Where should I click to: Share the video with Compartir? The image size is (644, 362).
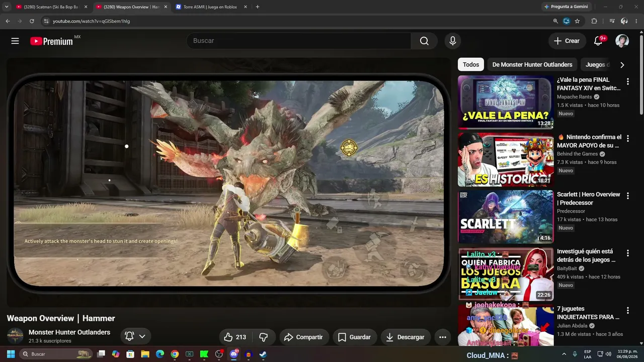click(x=304, y=337)
